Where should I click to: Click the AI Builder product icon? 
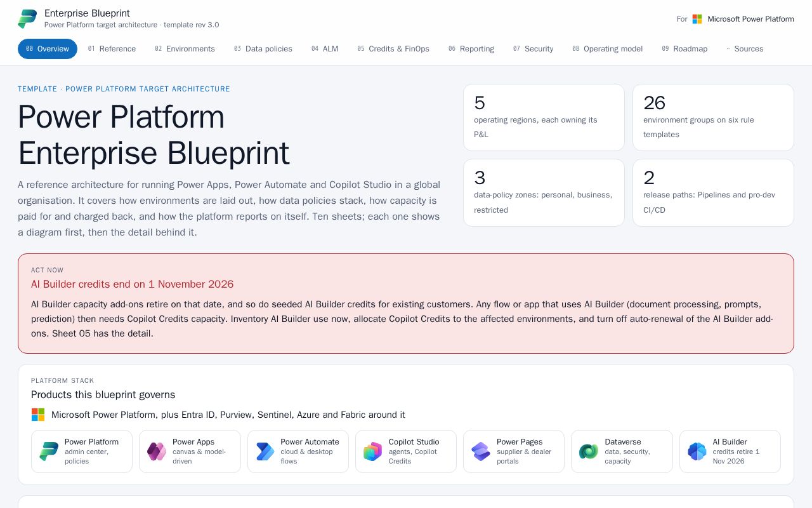click(697, 451)
